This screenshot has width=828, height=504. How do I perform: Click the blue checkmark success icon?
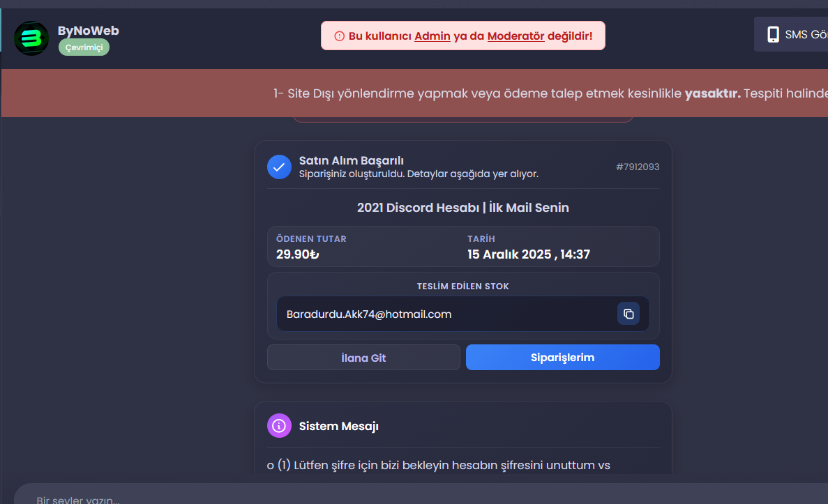click(279, 167)
